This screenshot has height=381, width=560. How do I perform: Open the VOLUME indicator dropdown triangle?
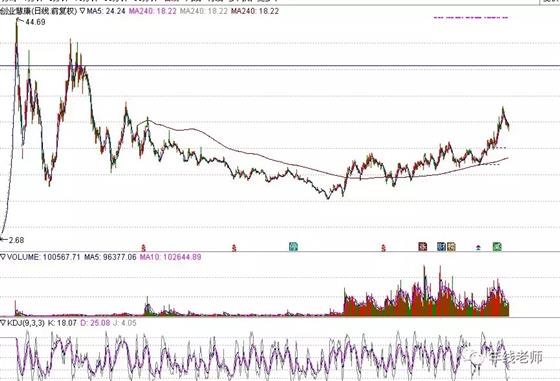tap(3, 257)
